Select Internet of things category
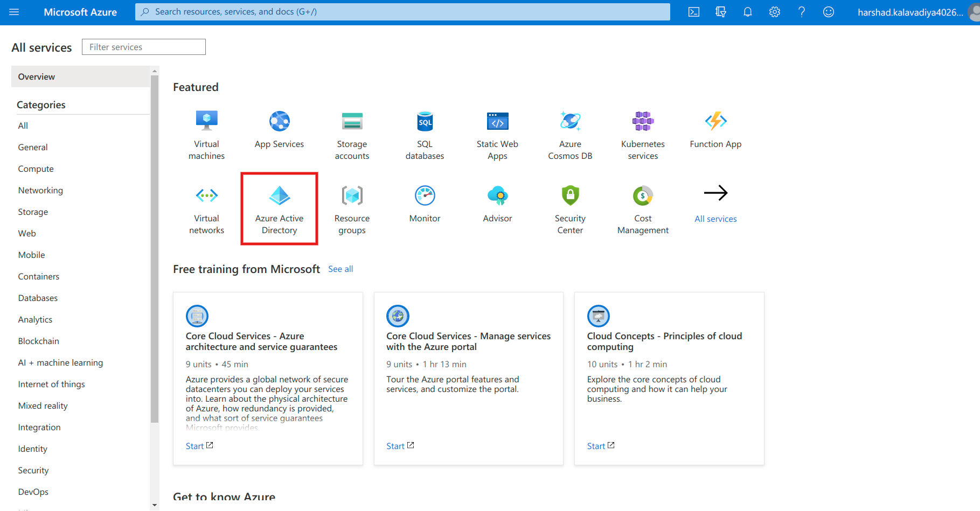The image size is (980, 511). pos(52,384)
